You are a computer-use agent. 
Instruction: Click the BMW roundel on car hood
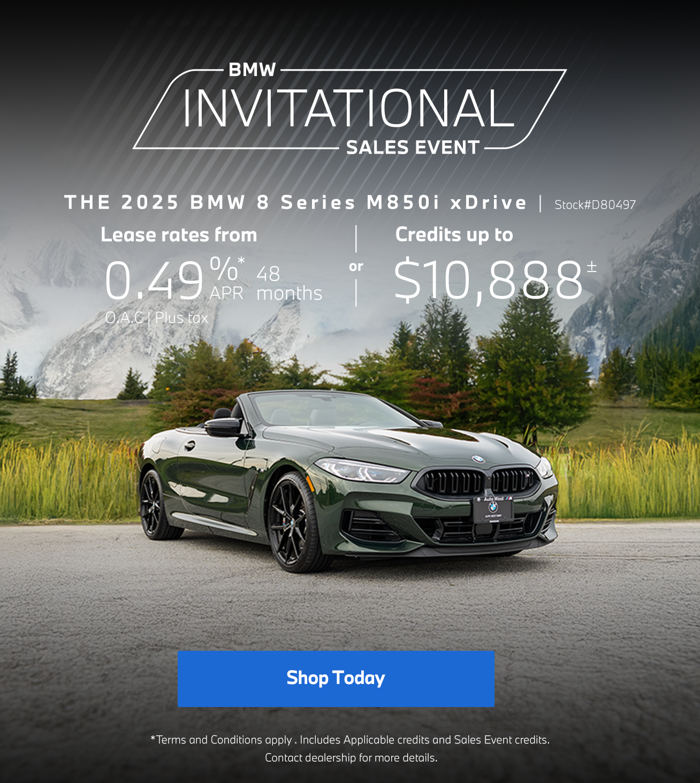[478, 459]
